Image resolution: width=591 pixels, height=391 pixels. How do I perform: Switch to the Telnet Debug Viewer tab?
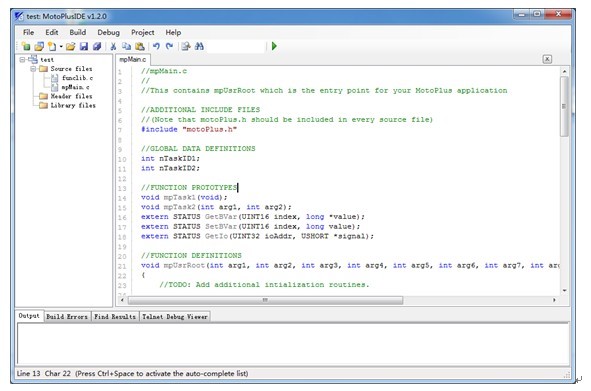coord(175,317)
